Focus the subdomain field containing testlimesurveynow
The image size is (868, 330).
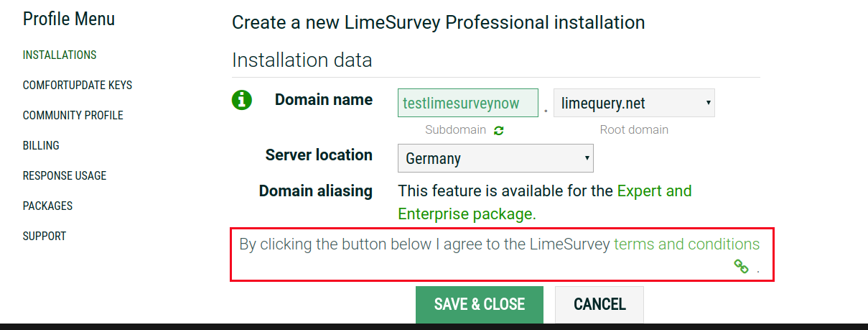(467, 103)
